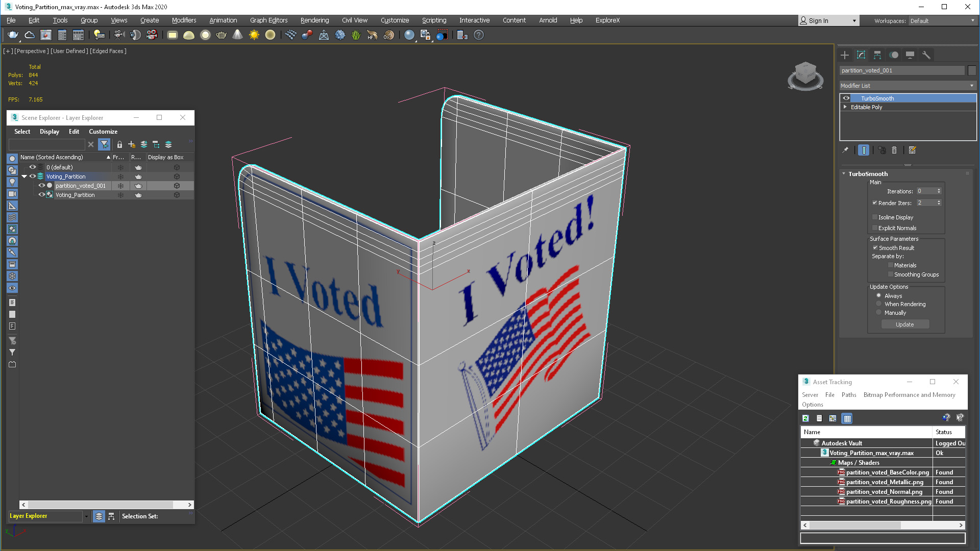
Task: Open the Utilities wrench panel tab
Action: pyautogui.click(x=926, y=55)
